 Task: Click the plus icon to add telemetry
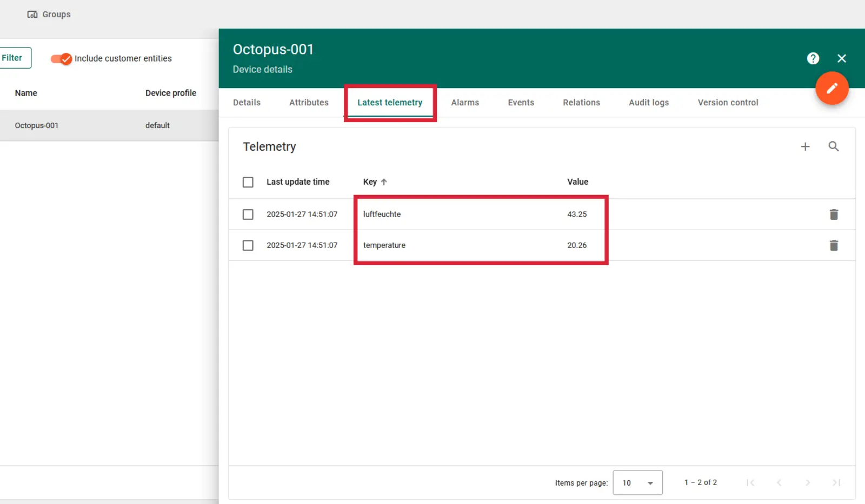[x=805, y=146]
